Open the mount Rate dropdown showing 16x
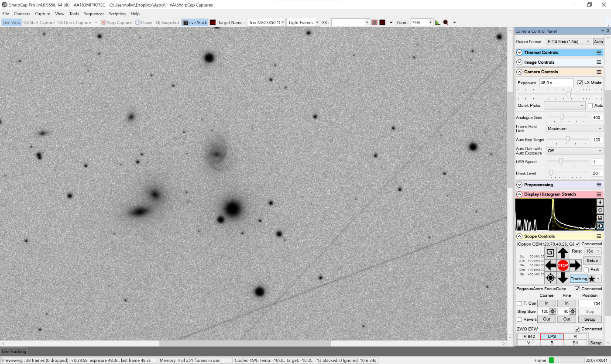The height and width of the screenshot is (364, 611). [592, 251]
